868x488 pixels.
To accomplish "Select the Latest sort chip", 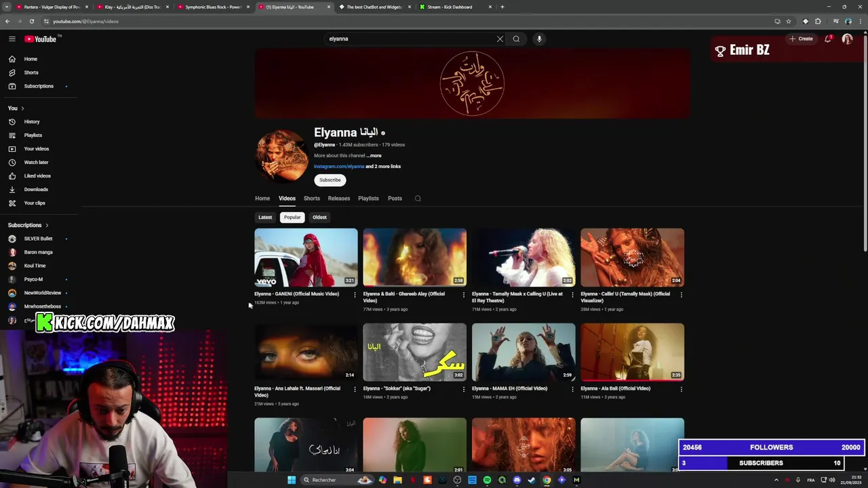I will (265, 218).
